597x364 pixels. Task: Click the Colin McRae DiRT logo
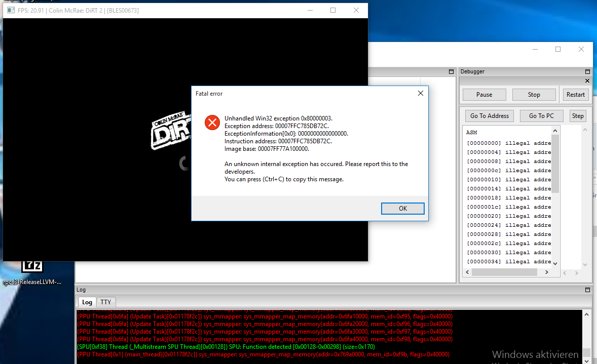171,131
